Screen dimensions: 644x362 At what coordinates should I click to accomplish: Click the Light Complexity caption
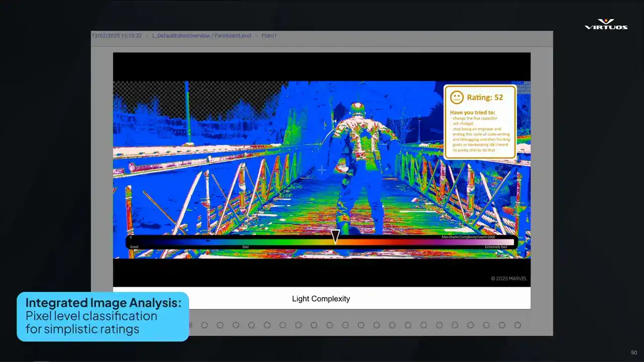coord(320,299)
